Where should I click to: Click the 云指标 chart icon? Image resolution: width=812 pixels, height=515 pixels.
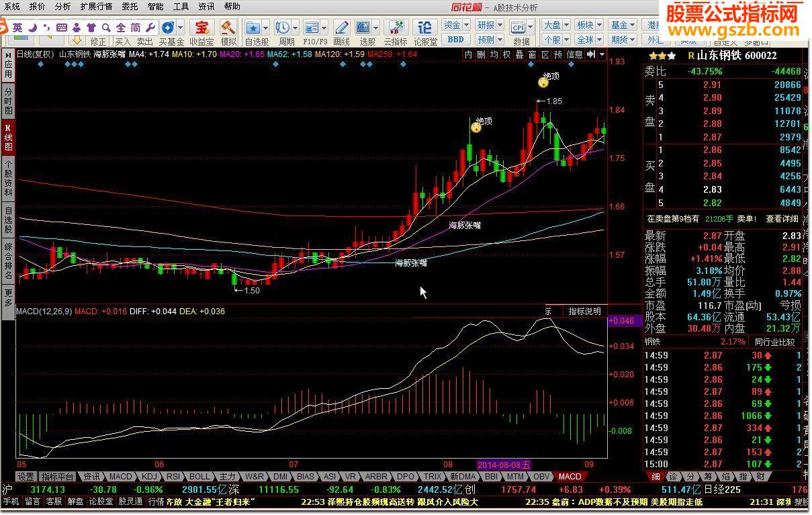click(x=396, y=28)
